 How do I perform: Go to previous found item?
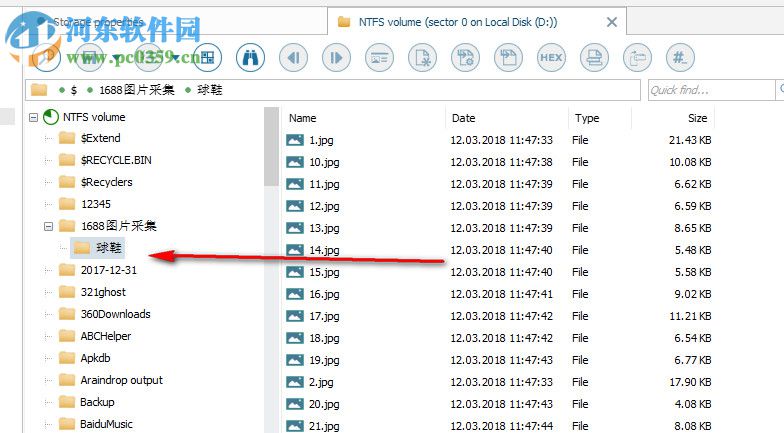(x=294, y=58)
